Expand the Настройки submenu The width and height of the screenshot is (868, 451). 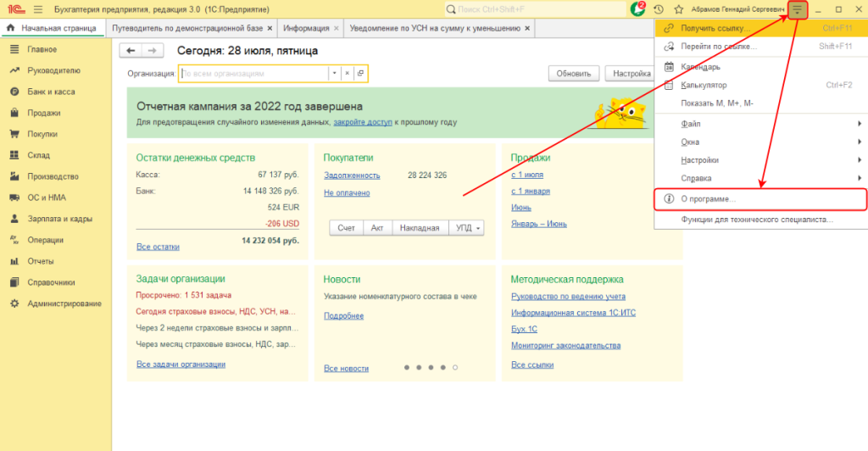pos(761,160)
